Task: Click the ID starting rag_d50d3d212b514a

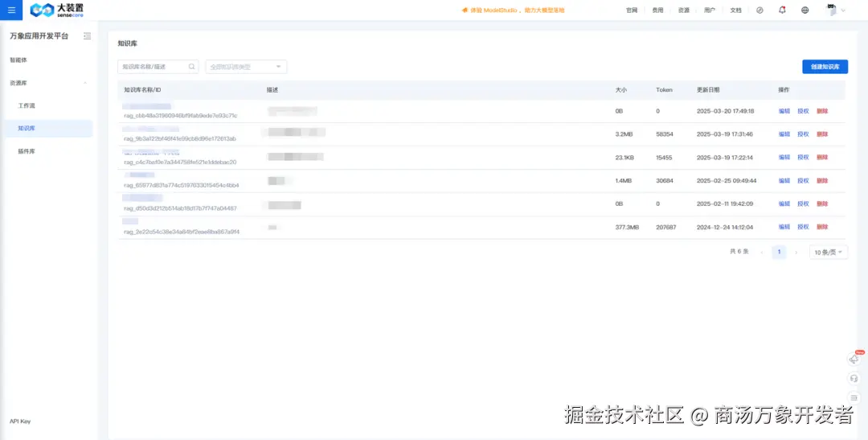Action: point(180,209)
